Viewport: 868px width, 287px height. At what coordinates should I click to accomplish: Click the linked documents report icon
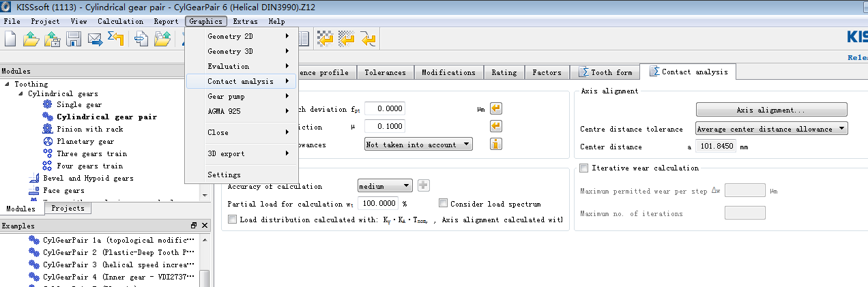(141, 40)
